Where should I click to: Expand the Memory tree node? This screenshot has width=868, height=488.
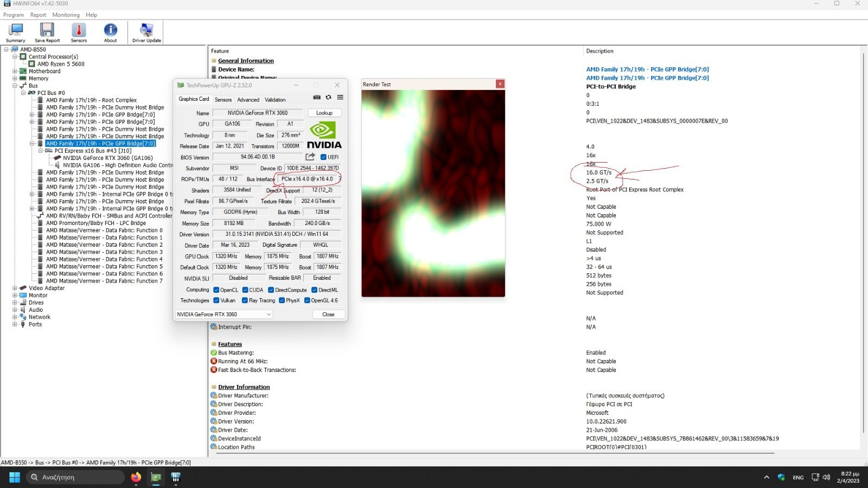coord(15,79)
